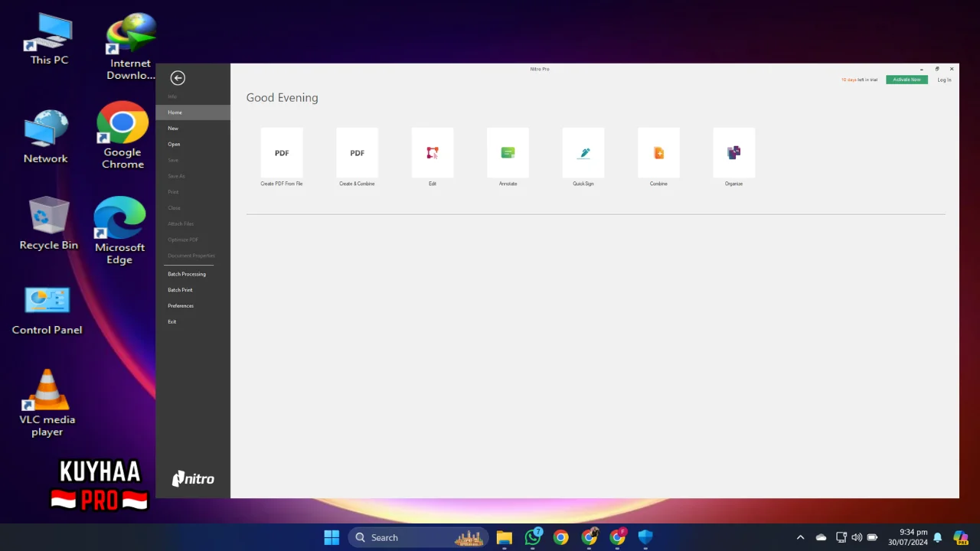Open the Combine tool tile
The width and height of the screenshot is (980, 551).
coord(658,158)
